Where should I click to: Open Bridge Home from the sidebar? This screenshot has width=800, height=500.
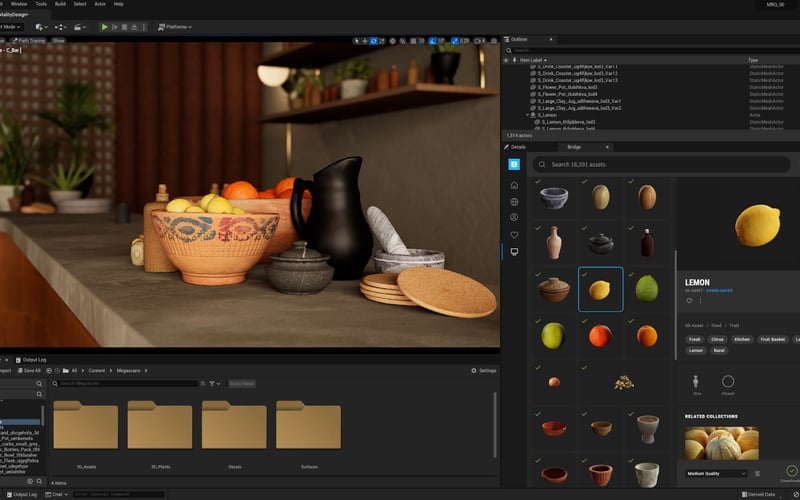click(x=514, y=185)
